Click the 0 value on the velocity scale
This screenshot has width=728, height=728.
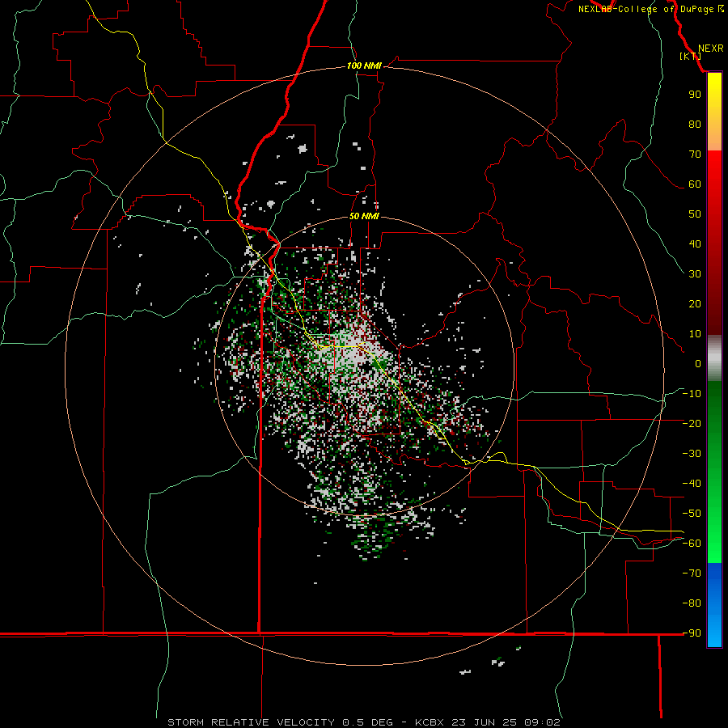[x=698, y=363]
